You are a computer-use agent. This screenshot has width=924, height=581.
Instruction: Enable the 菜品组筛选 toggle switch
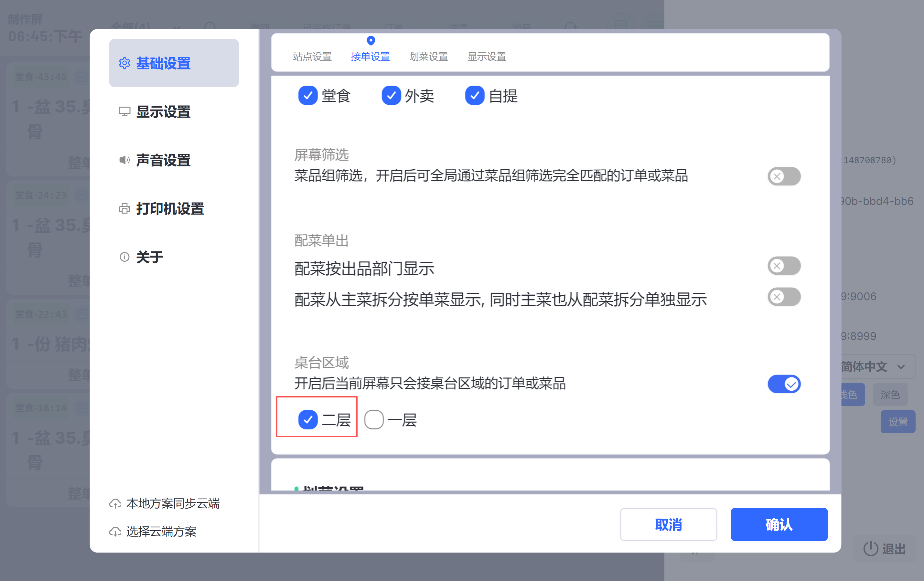click(x=784, y=176)
